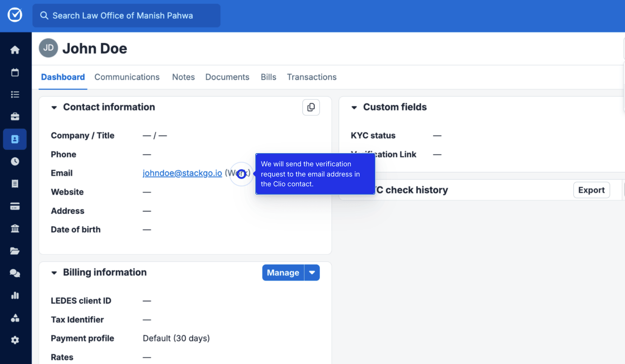Switch to the Communications tab

[x=127, y=77]
